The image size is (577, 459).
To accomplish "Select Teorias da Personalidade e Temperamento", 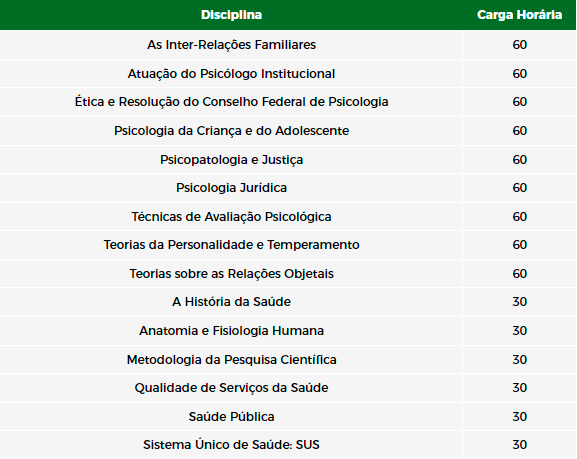I will coord(231,245).
